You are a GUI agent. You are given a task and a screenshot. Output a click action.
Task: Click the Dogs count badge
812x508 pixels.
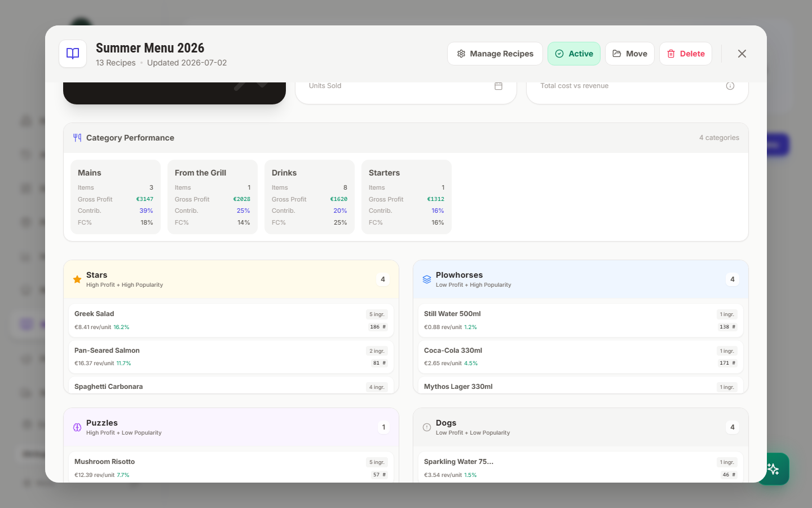tap(732, 427)
